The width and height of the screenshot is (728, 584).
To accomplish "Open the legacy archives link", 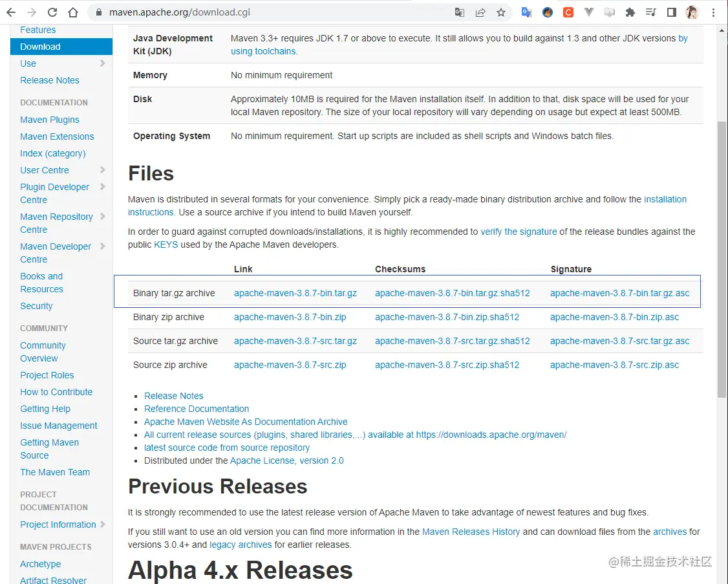I will pos(241,545).
